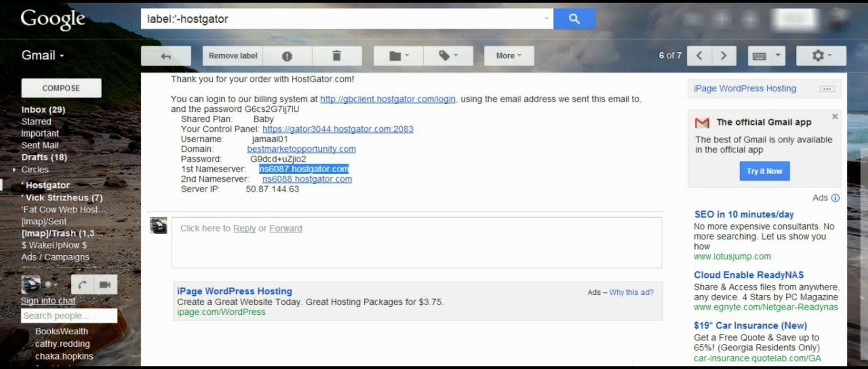Click the ns6087.hostgator.com nameserver link
The image size is (868, 369).
(x=304, y=169)
